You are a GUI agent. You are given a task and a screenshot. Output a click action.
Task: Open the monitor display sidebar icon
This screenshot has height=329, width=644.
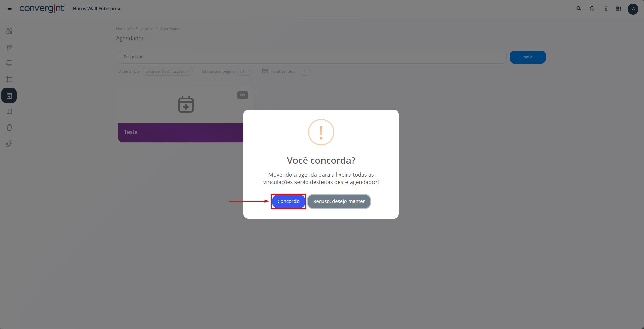coord(9,63)
